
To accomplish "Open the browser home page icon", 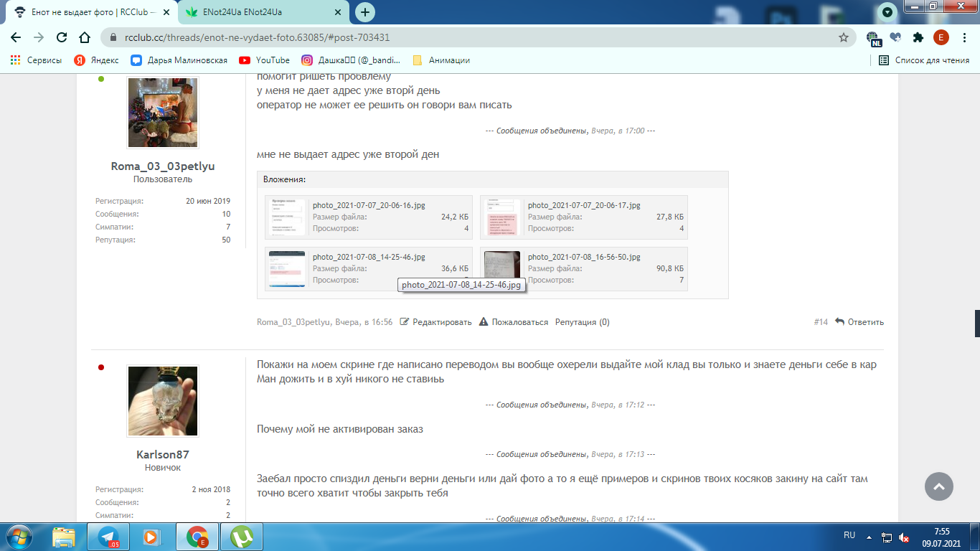I will click(85, 37).
